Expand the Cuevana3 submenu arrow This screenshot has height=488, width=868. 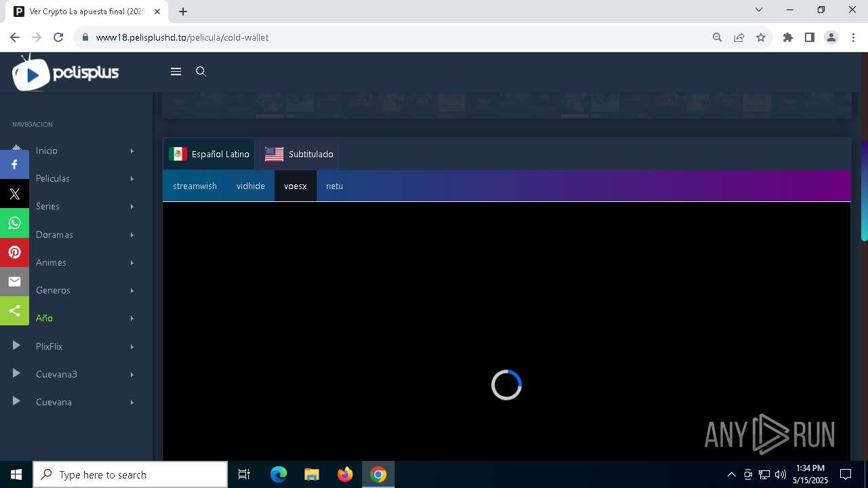coord(132,374)
